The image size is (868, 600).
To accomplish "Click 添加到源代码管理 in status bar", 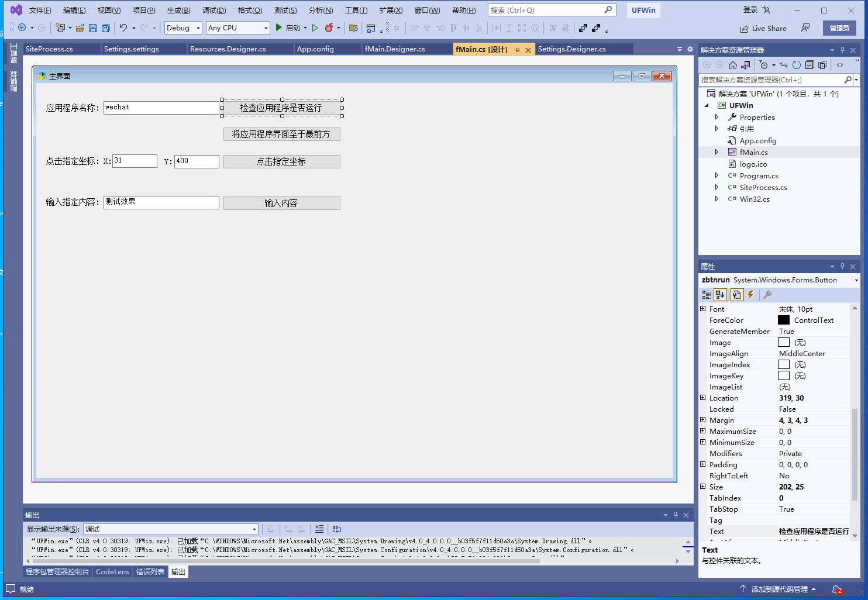I will click(x=778, y=589).
